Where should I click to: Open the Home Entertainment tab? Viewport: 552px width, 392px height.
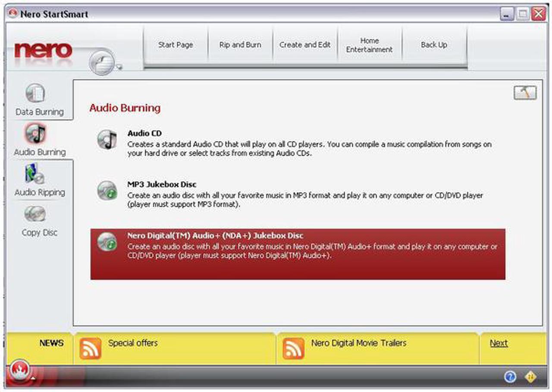coord(370,45)
